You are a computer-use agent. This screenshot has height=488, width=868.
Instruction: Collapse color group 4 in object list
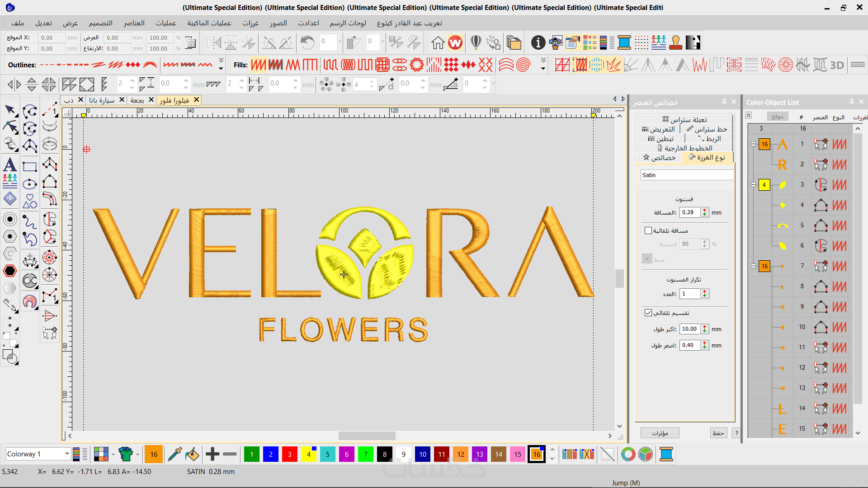point(753,185)
